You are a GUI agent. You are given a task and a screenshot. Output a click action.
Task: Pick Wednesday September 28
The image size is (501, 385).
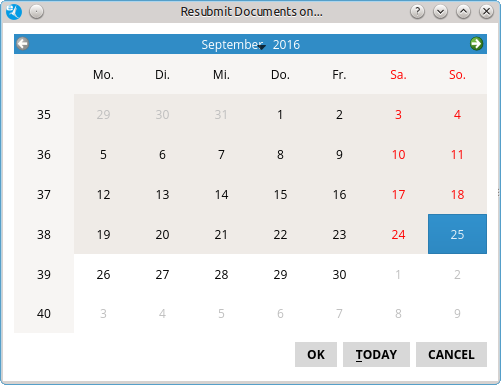(221, 274)
